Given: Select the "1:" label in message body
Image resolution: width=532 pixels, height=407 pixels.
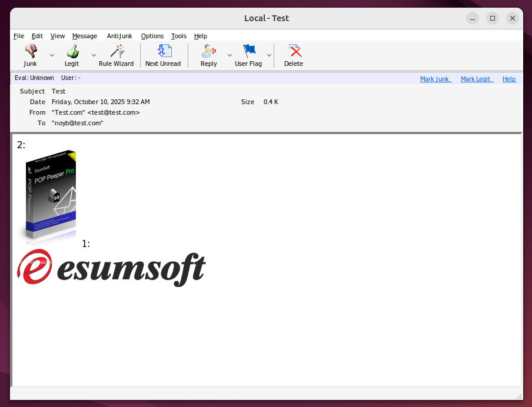Looking at the screenshot, I should pos(86,244).
